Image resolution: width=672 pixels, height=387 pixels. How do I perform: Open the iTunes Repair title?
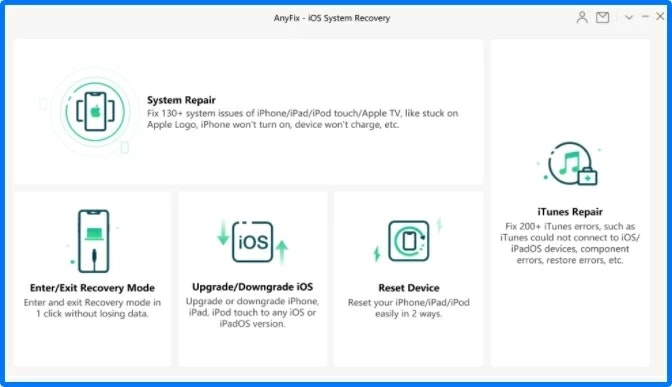click(x=570, y=212)
